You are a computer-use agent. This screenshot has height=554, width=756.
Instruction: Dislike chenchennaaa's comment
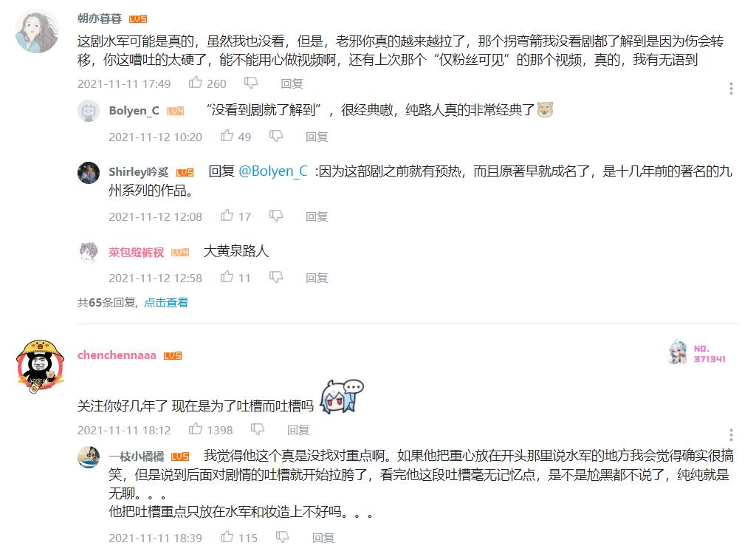pos(258,429)
